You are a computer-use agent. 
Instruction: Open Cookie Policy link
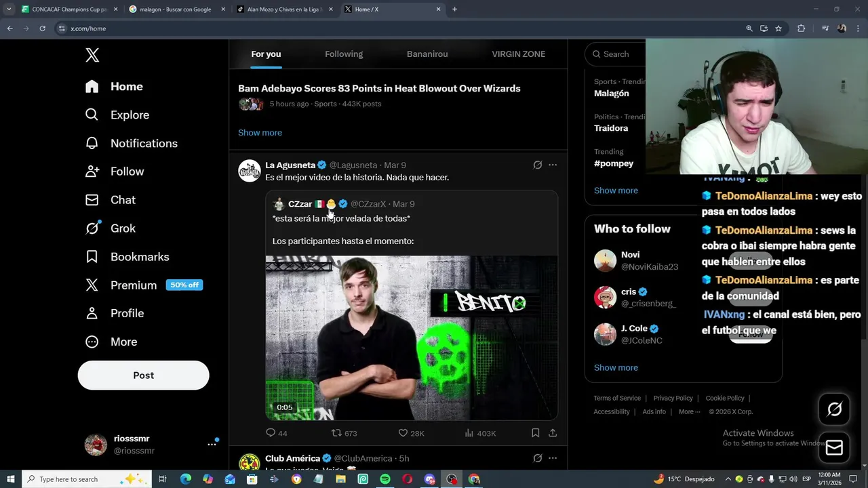click(x=725, y=399)
